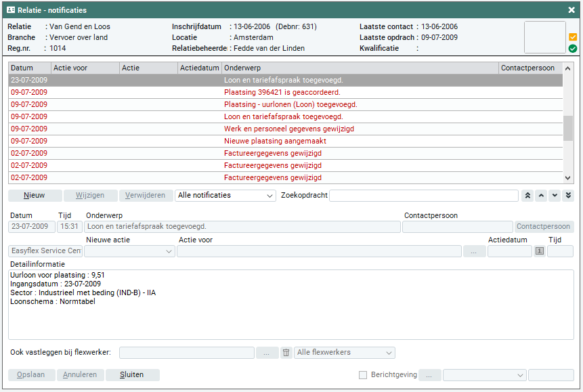Jump to first notification with double-up arrow
This screenshot has height=392, width=583.
tap(527, 196)
